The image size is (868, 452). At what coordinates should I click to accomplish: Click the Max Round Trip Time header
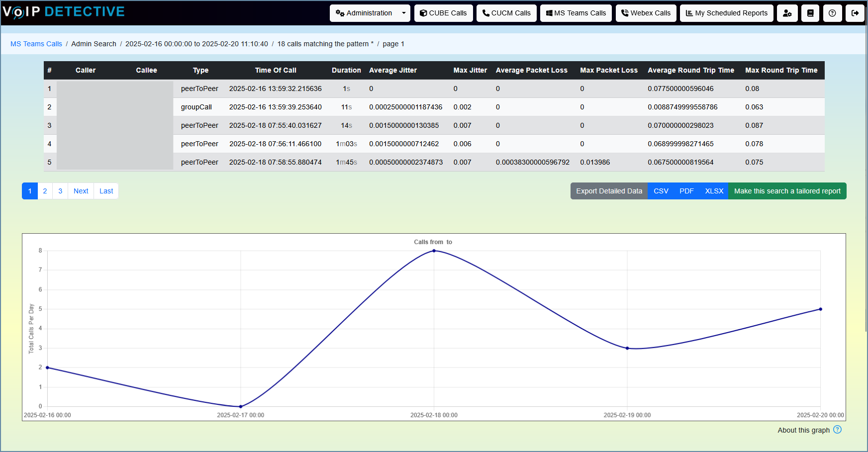781,70
